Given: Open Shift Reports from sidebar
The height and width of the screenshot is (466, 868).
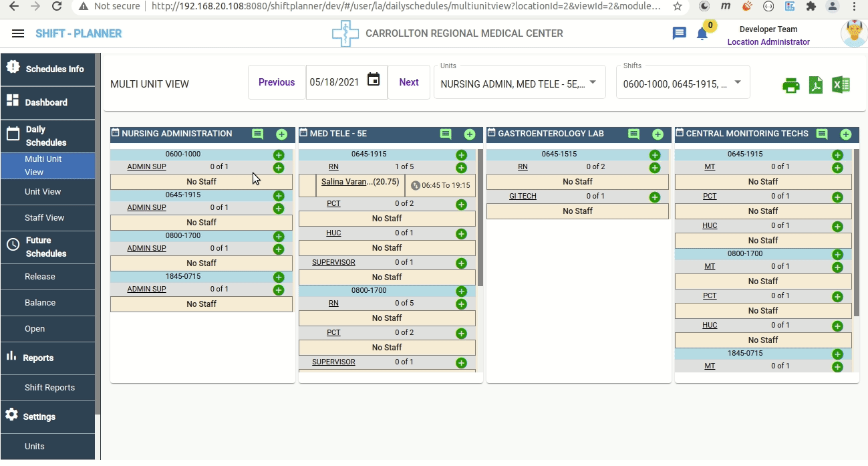Looking at the screenshot, I should (49, 388).
